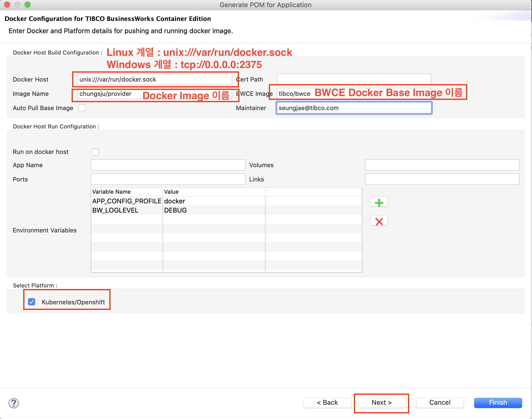Click the Links input field

[x=442, y=179]
